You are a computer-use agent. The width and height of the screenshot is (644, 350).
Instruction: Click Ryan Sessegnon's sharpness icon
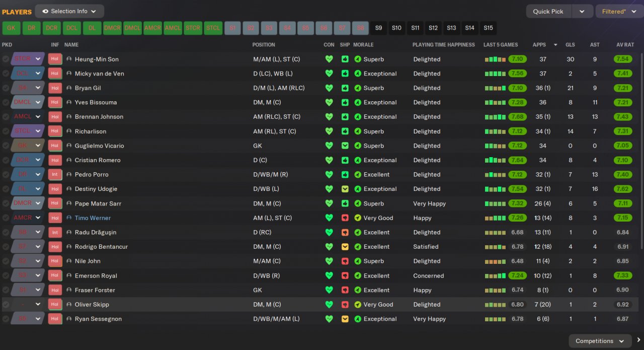coord(345,319)
